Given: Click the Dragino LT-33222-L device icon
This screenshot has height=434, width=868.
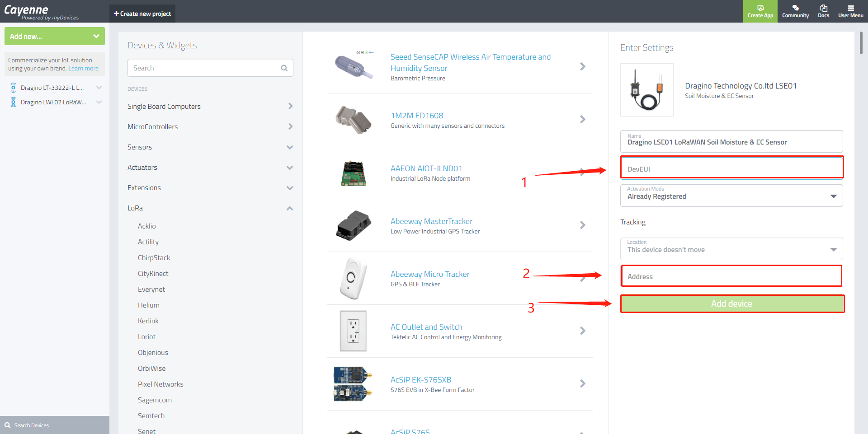Looking at the screenshot, I should 13,88.
